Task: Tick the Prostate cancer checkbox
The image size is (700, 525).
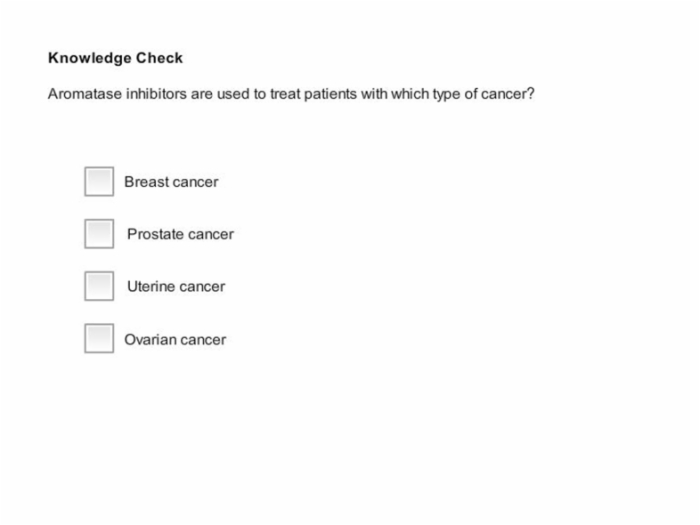Action: click(x=99, y=234)
